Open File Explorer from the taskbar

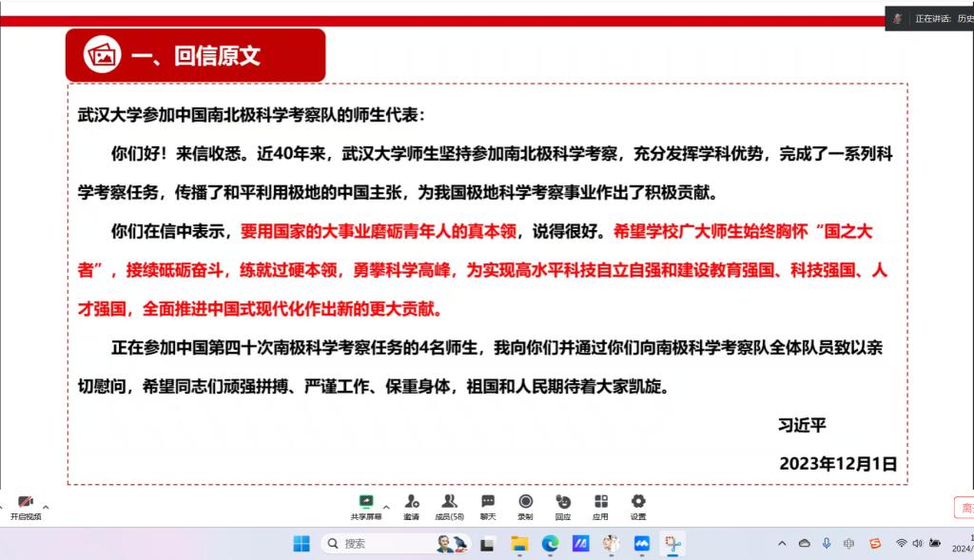[519, 544]
